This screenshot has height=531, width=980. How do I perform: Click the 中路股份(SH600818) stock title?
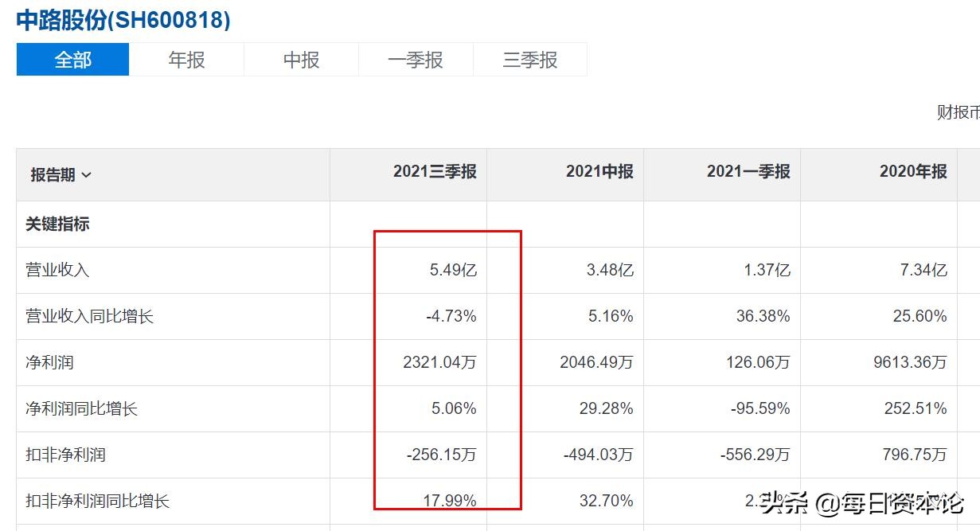click(x=123, y=20)
